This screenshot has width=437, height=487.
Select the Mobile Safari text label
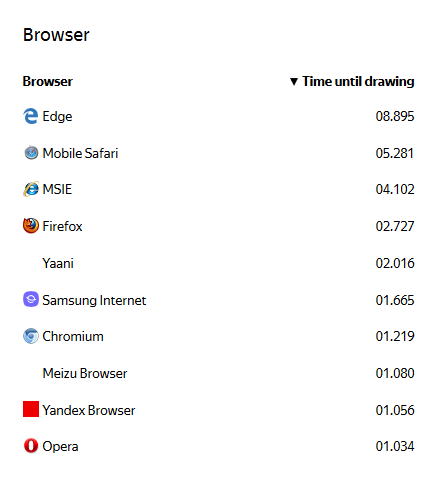tap(80, 153)
